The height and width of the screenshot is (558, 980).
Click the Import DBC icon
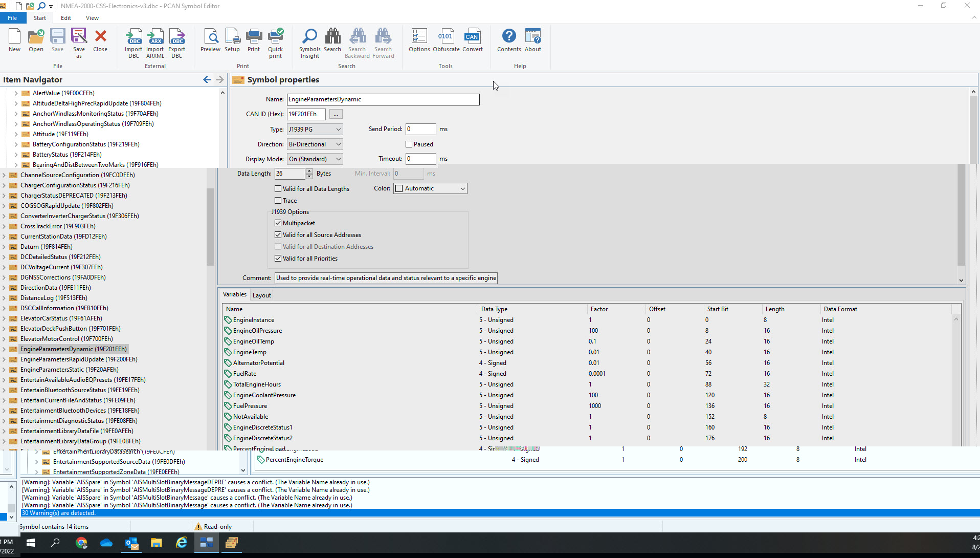point(133,43)
